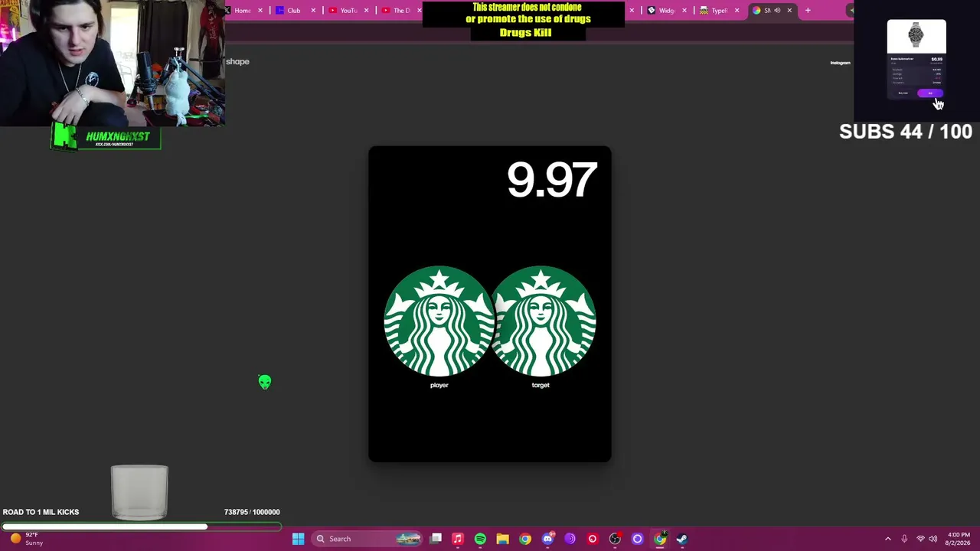Open Discord from the taskbar
This screenshot has width=980, height=551.
click(x=547, y=539)
